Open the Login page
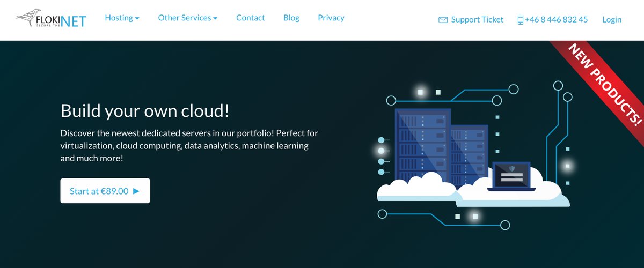This screenshot has height=268, width=644. click(x=612, y=19)
